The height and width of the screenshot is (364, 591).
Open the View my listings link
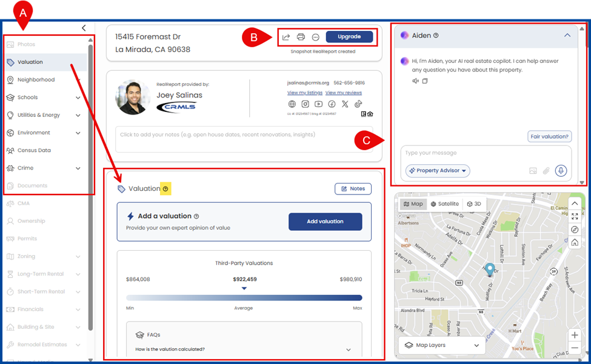[x=304, y=93]
